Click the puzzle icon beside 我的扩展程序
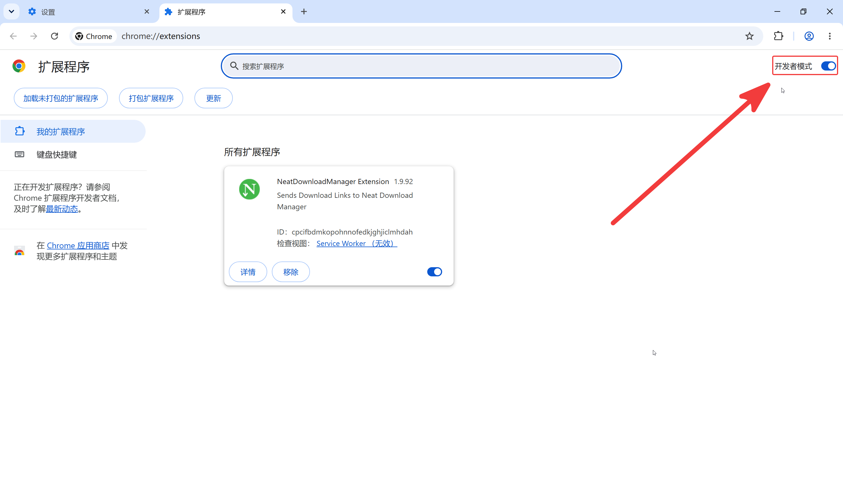Viewport: 843px width, 504px height. (x=20, y=131)
